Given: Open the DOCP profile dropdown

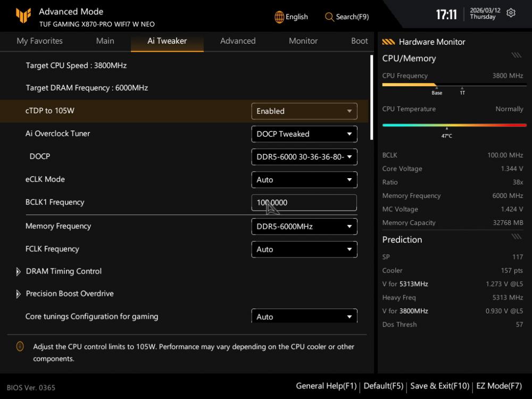Looking at the screenshot, I should pos(304,157).
